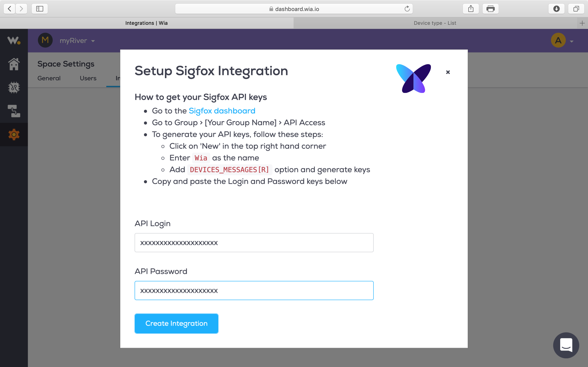Switch to the Device type - List tab
The width and height of the screenshot is (588, 367).
435,23
